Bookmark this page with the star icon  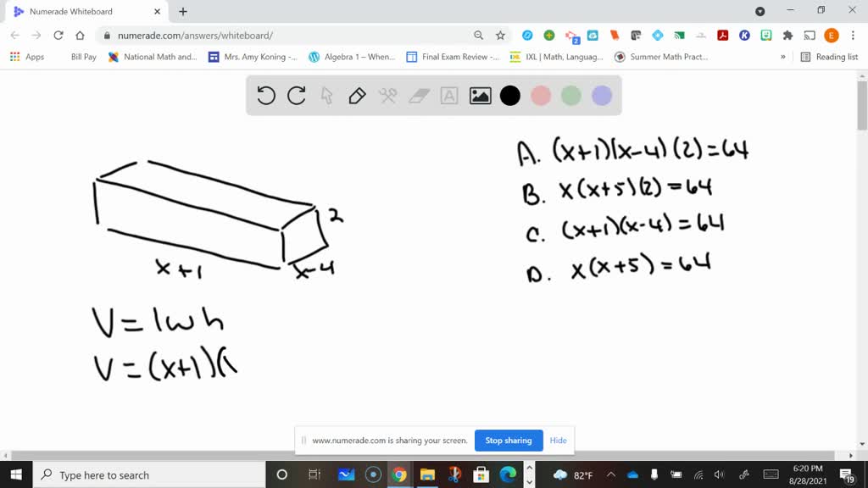(x=499, y=35)
